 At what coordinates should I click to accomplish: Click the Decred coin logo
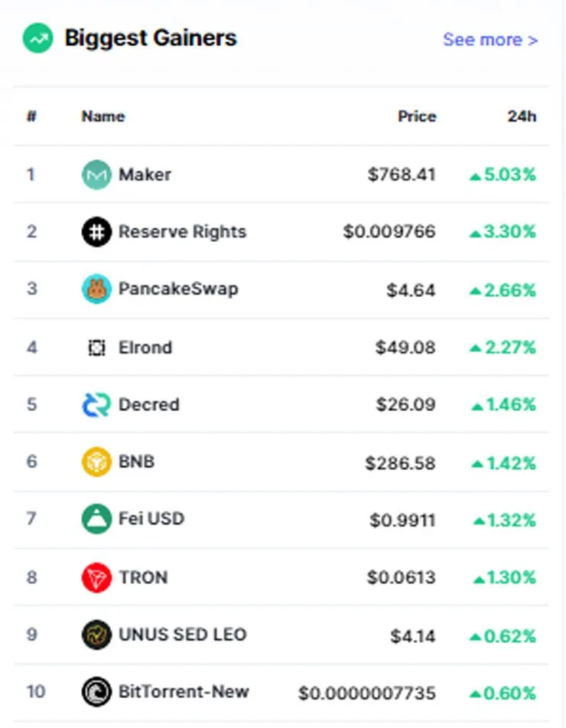coord(96,404)
